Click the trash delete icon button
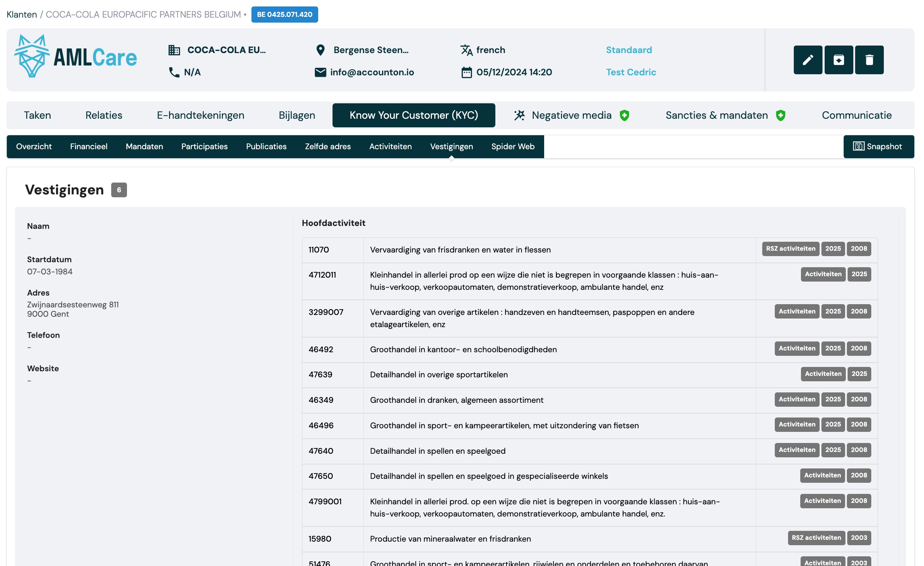The width and height of the screenshot is (924, 566). click(869, 60)
